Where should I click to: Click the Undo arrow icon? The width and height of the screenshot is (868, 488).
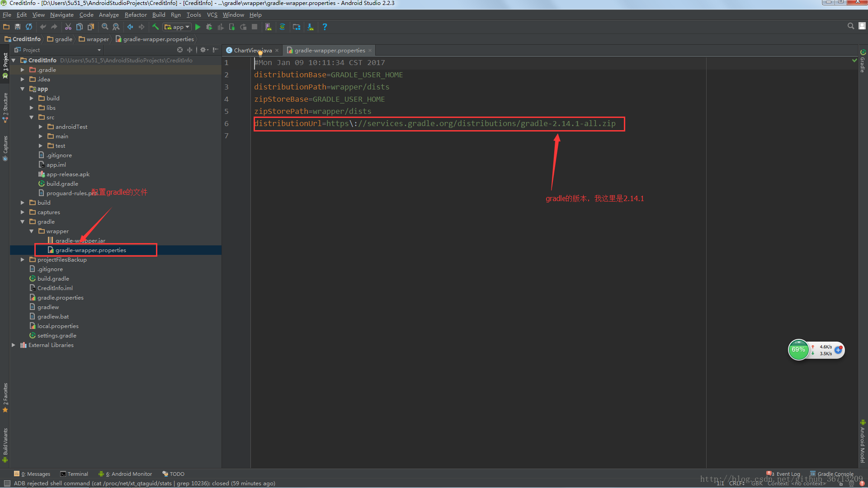[x=43, y=27]
